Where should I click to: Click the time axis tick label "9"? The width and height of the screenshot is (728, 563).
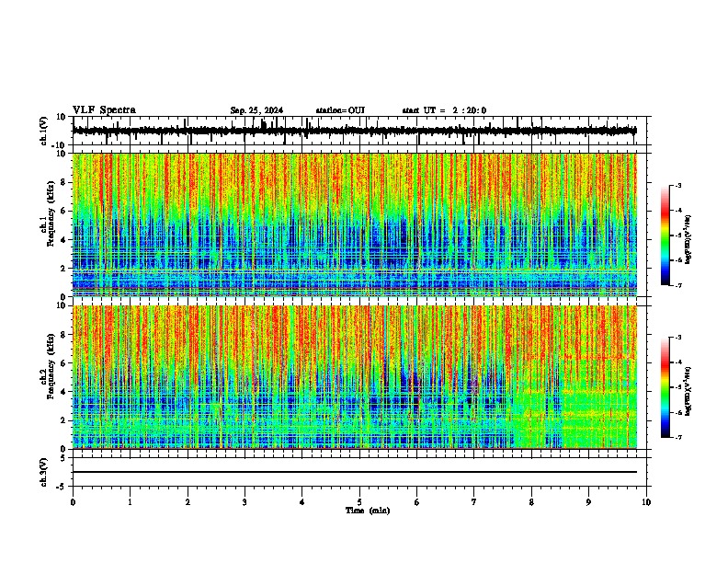pyautogui.click(x=588, y=502)
